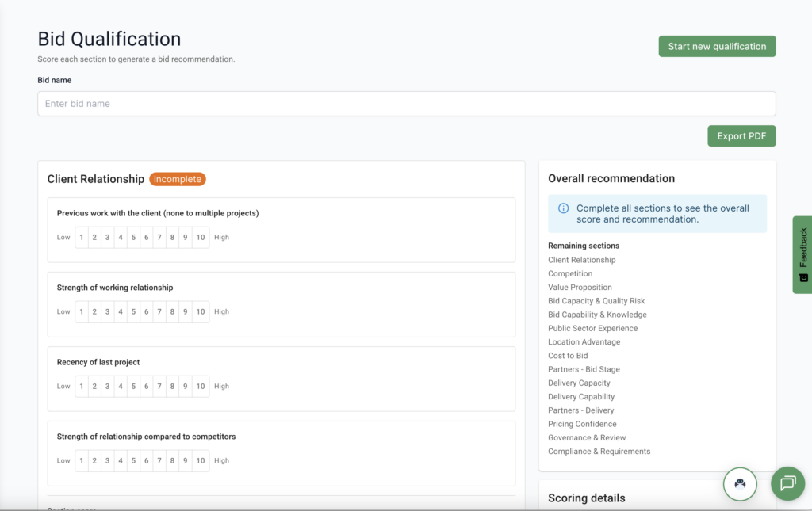Open Compliance & Requirements section link
The height and width of the screenshot is (511, 812).
click(599, 452)
